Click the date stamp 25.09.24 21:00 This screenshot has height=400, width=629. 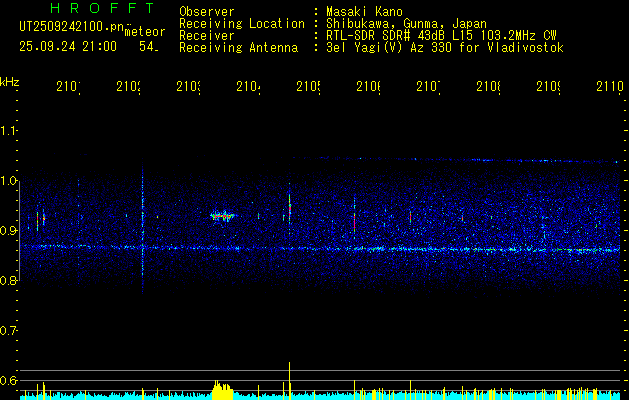point(68,47)
